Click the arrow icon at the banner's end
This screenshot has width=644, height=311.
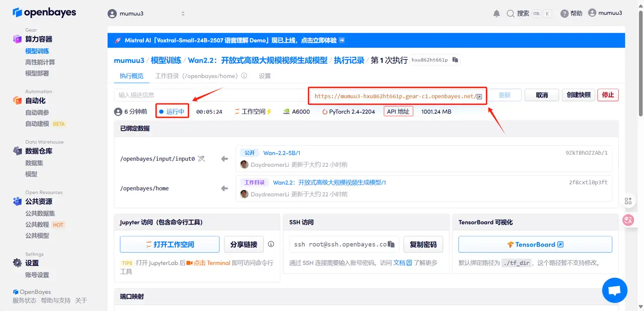342,40
